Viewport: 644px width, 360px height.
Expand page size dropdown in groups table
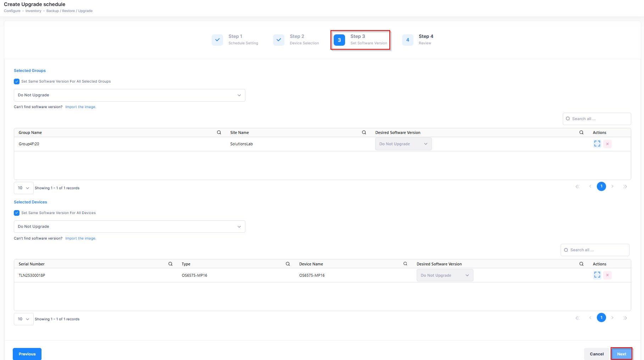pyautogui.click(x=23, y=188)
